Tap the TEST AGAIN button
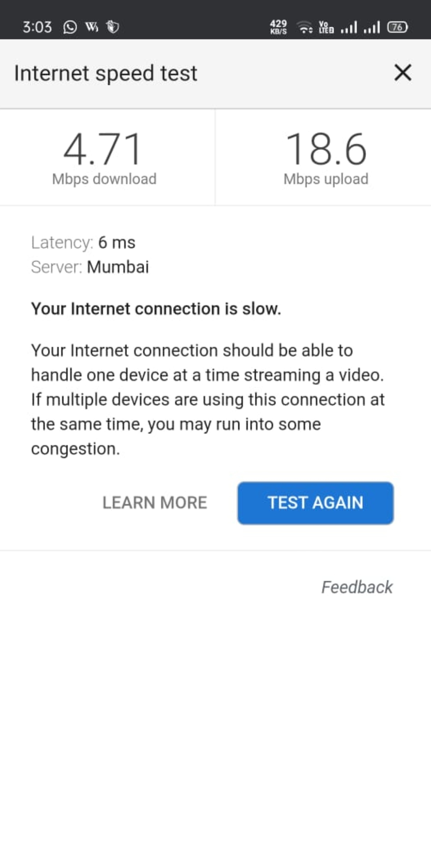Image resolution: width=431 pixels, height=868 pixels. click(x=315, y=503)
